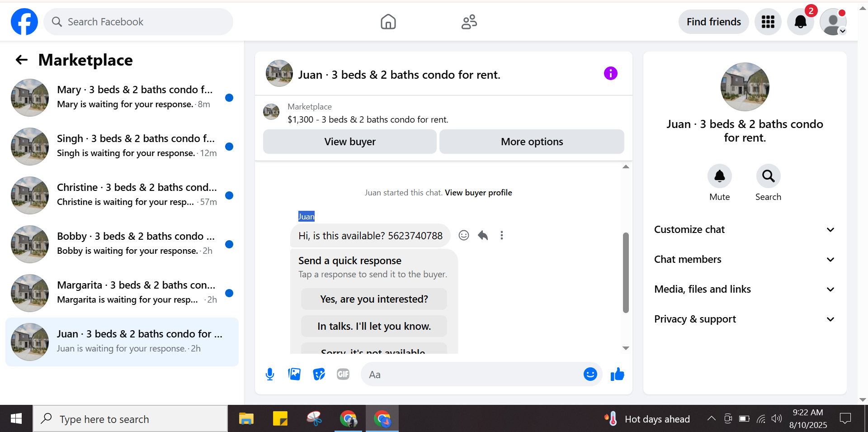The width and height of the screenshot is (868, 432).
Task: Click the chat scroll down arrow
Action: 626,348
